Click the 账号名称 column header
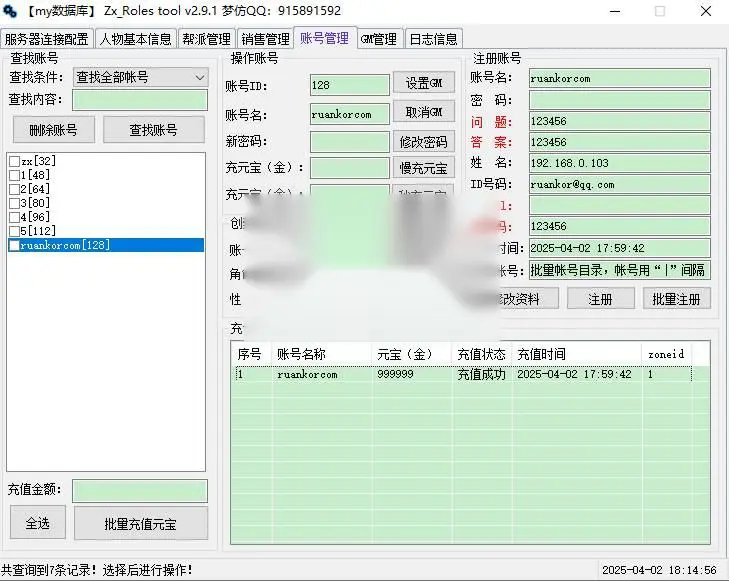Image resolution: width=729 pixels, height=581 pixels. [322, 354]
